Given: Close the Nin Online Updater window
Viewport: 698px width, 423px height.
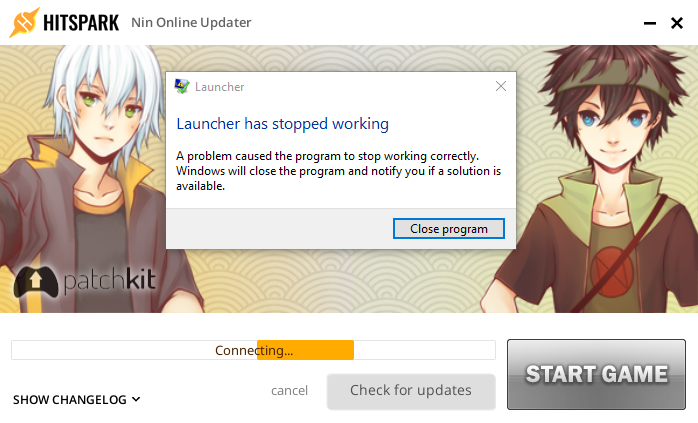Looking at the screenshot, I should 677,23.
